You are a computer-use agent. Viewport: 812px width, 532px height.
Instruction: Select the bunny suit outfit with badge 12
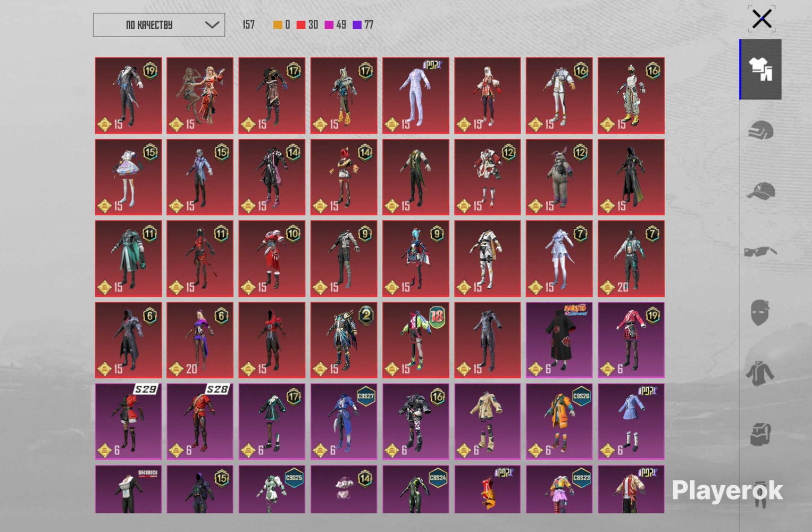click(x=559, y=177)
